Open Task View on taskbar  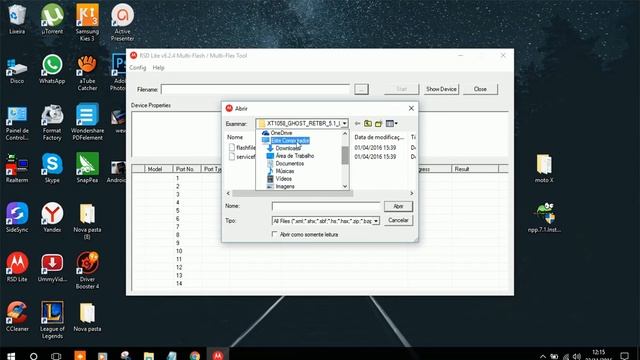click(56, 356)
